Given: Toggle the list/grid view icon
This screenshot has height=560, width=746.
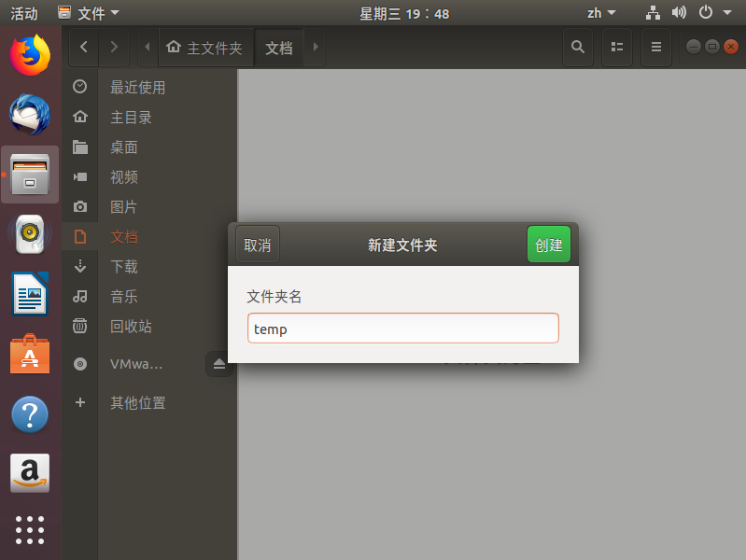Looking at the screenshot, I should 617,47.
